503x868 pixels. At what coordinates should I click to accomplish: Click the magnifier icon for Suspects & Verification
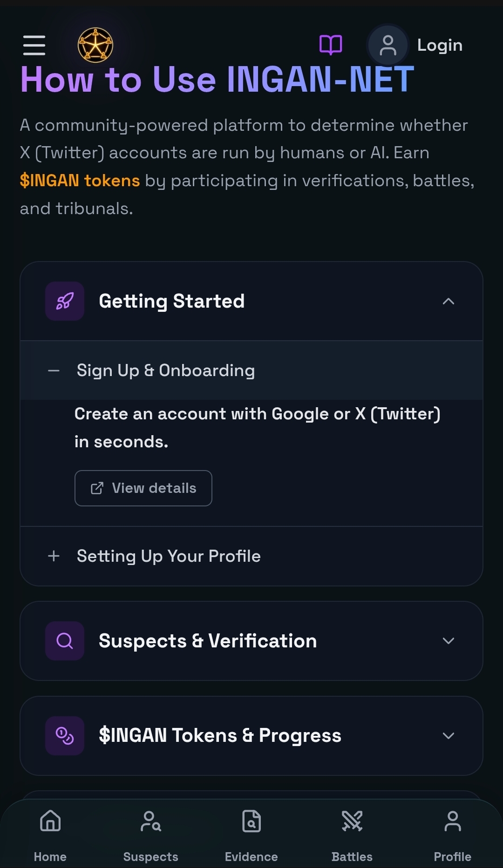(x=65, y=641)
